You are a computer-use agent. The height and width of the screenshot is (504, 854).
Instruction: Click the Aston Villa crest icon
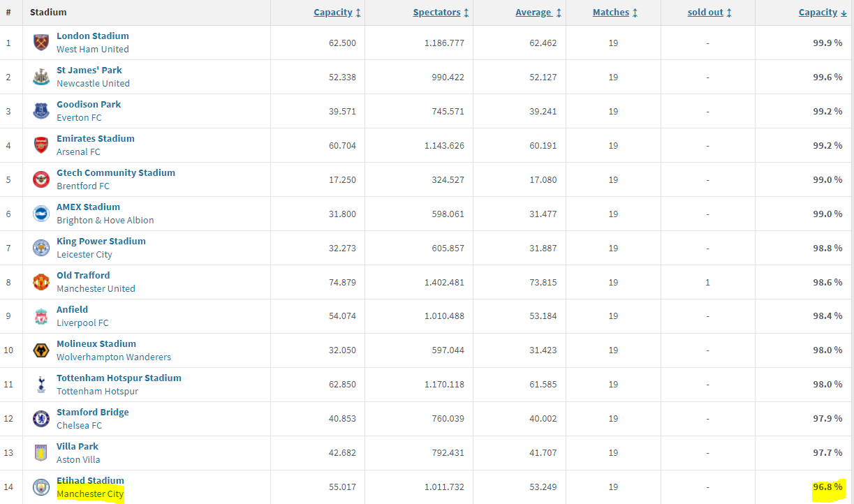pyautogui.click(x=41, y=453)
